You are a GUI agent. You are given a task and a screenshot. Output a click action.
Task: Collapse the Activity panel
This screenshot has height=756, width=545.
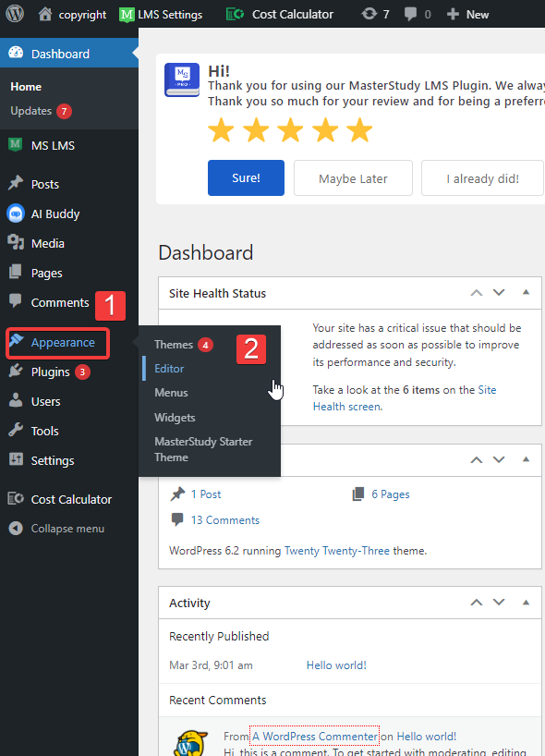tap(527, 603)
